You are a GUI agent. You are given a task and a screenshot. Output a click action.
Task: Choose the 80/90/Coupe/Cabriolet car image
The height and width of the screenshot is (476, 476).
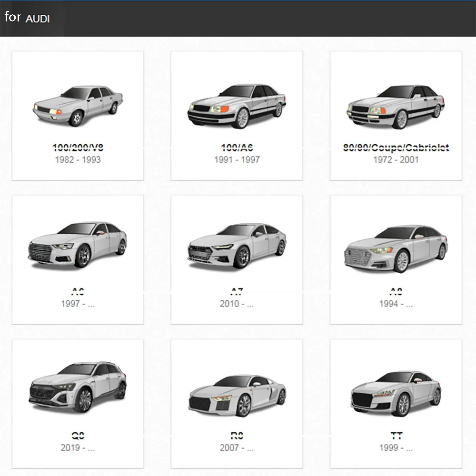coord(396,107)
